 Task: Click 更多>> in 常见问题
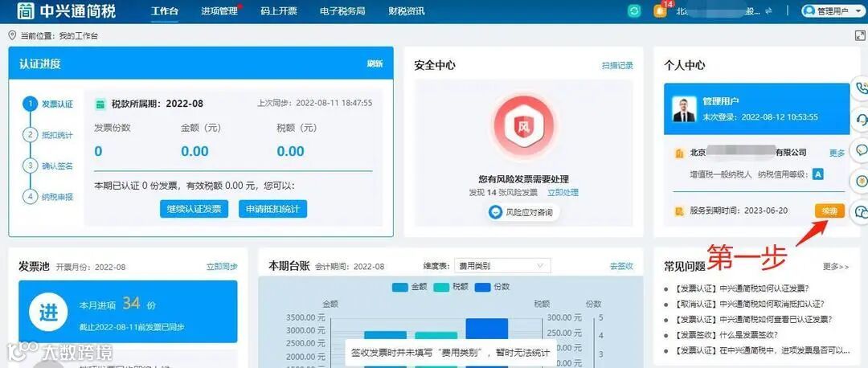pyautogui.click(x=835, y=267)
